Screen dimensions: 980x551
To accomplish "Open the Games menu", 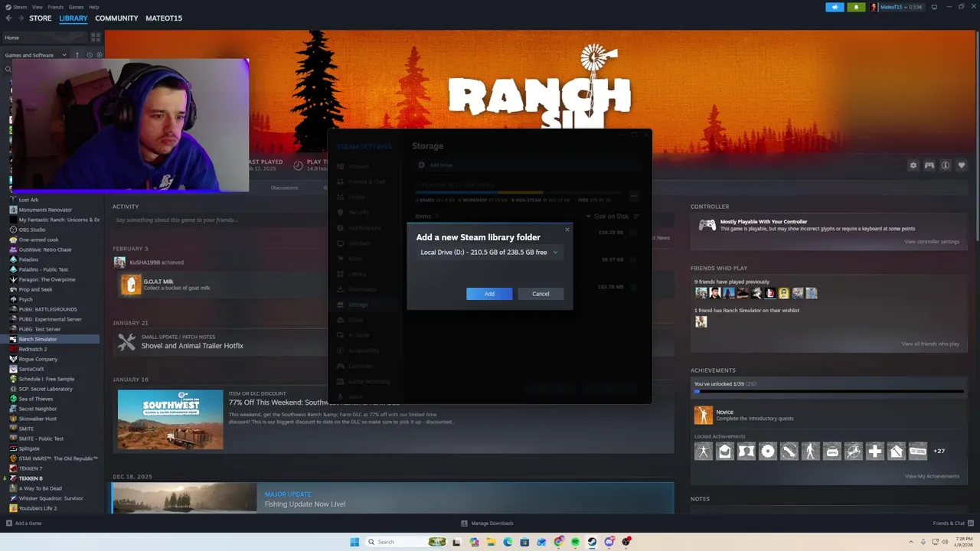I will [76, 7].
